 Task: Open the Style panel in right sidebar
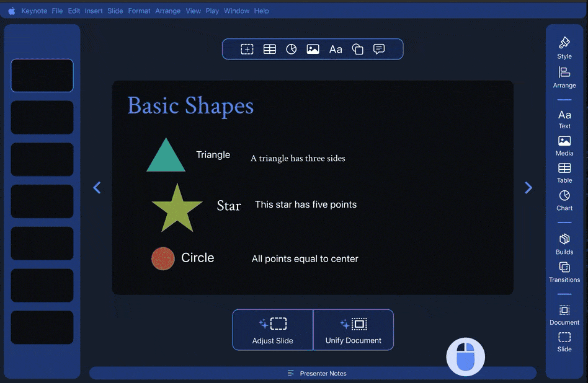[x=564, y=48]
